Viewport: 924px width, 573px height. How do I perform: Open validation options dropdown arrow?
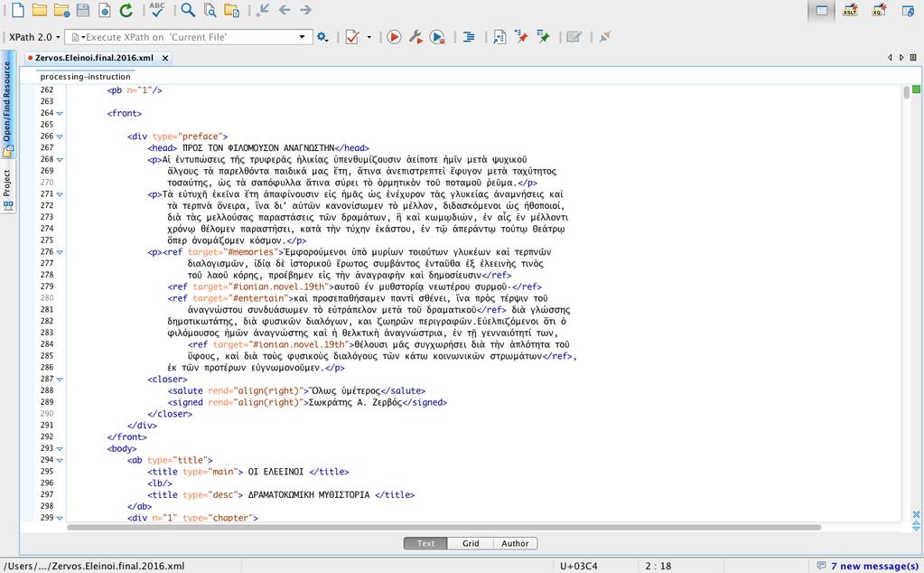tap(369, 37)
